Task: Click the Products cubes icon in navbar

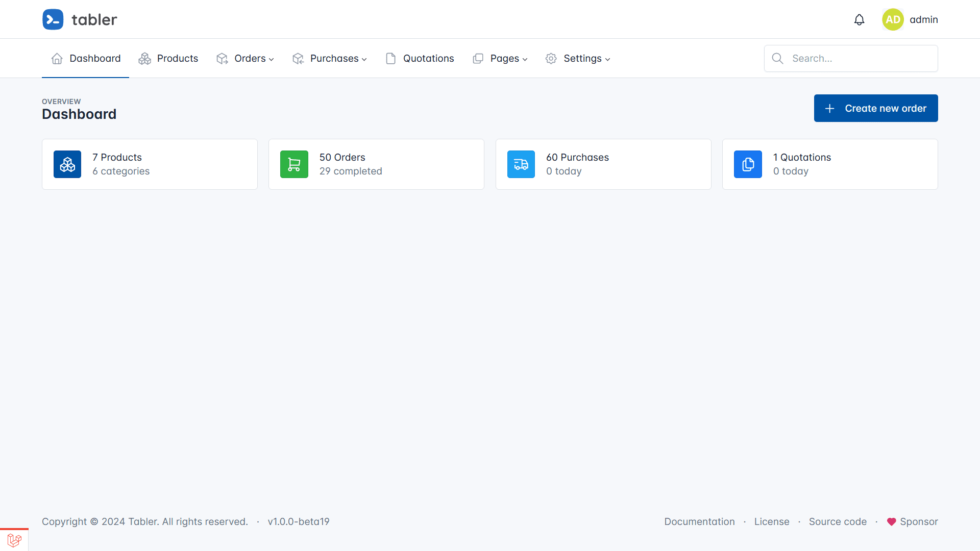Action: click(144, 59)
